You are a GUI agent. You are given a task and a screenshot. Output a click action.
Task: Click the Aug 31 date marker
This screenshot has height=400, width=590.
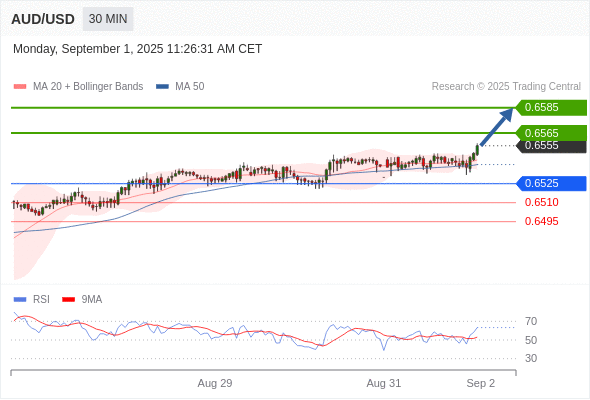(384, 383)
